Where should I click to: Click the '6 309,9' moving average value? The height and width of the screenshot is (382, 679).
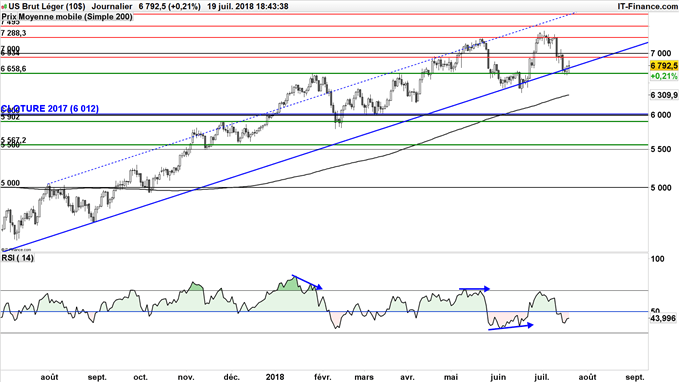pyautogui.click(x=664, y=95)
